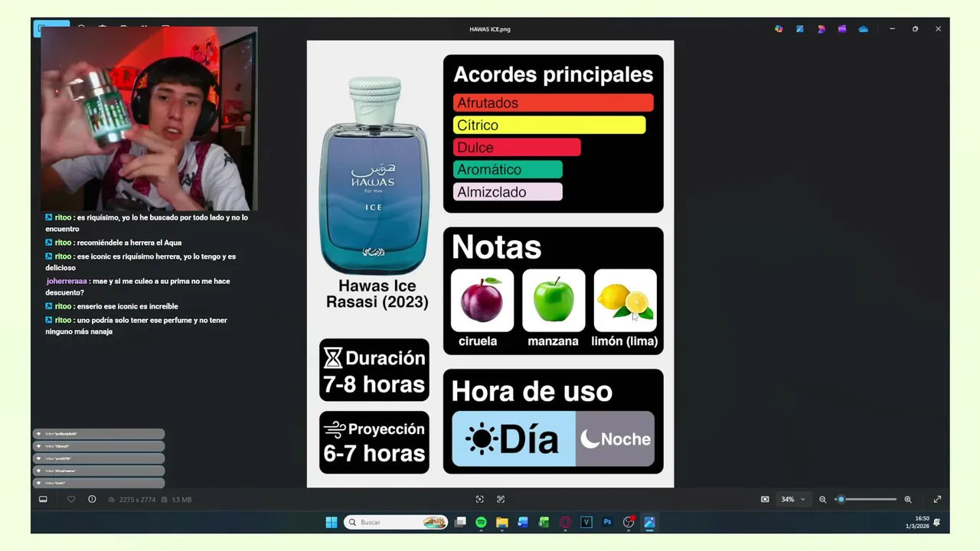Screen dimensions: 980x551
Task: Click the fit-to-window icon in bottom center
Action: (479, 499)
